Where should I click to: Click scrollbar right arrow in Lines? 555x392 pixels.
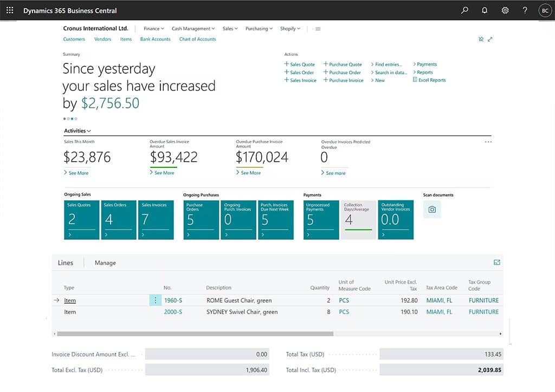(500, 334)
